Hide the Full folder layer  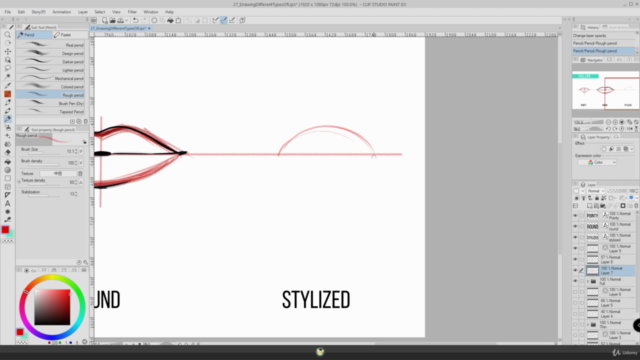pos(576,281)
